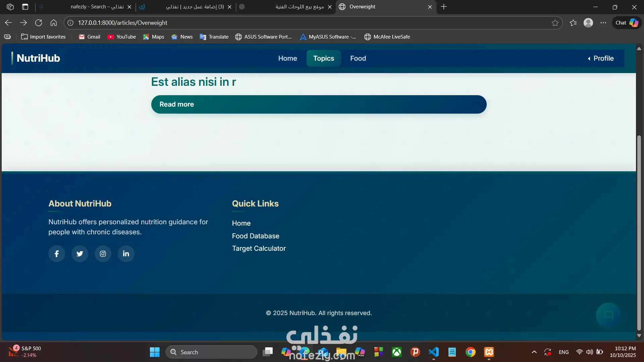
Task: Go to the Food nav item
Action: (358, 58)
